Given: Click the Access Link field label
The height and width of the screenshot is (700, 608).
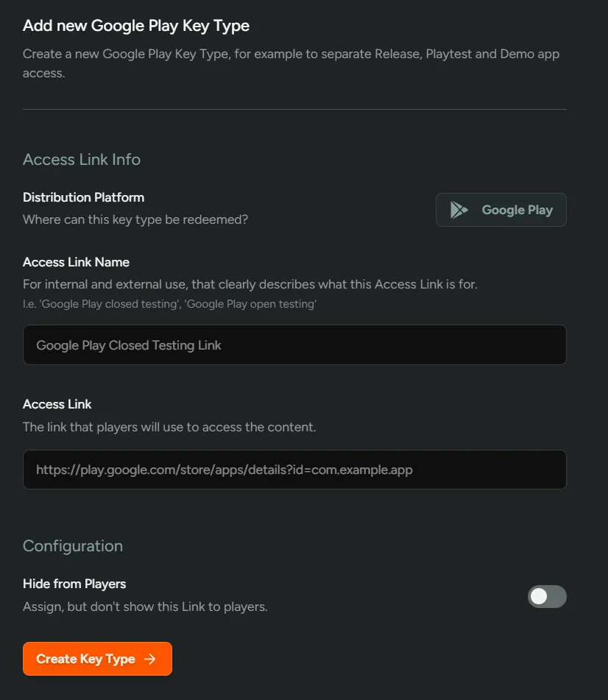Looking at the screenshot, I should 57,404.
